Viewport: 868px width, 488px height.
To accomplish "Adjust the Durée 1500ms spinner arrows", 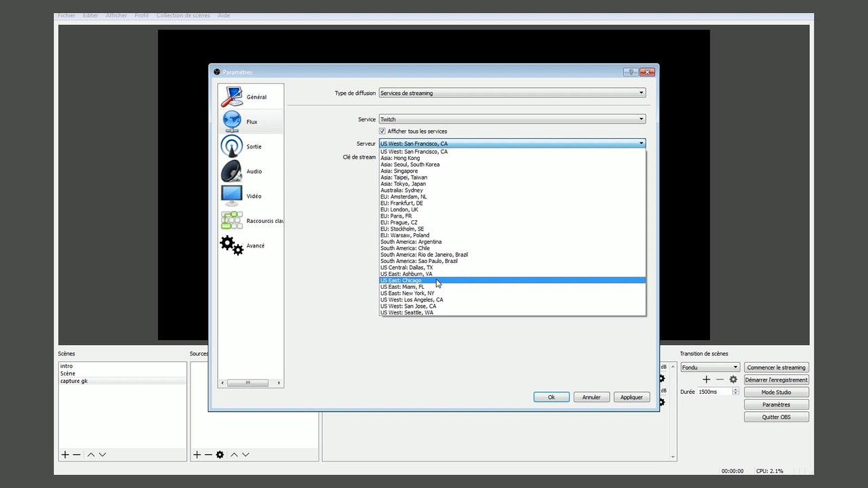I will tap(736, 392).
